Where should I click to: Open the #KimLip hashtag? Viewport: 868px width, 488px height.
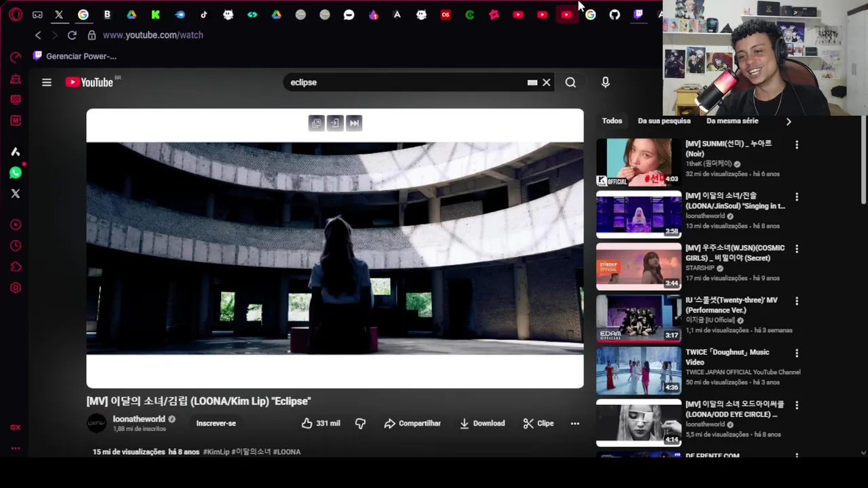tap(216, 452)
